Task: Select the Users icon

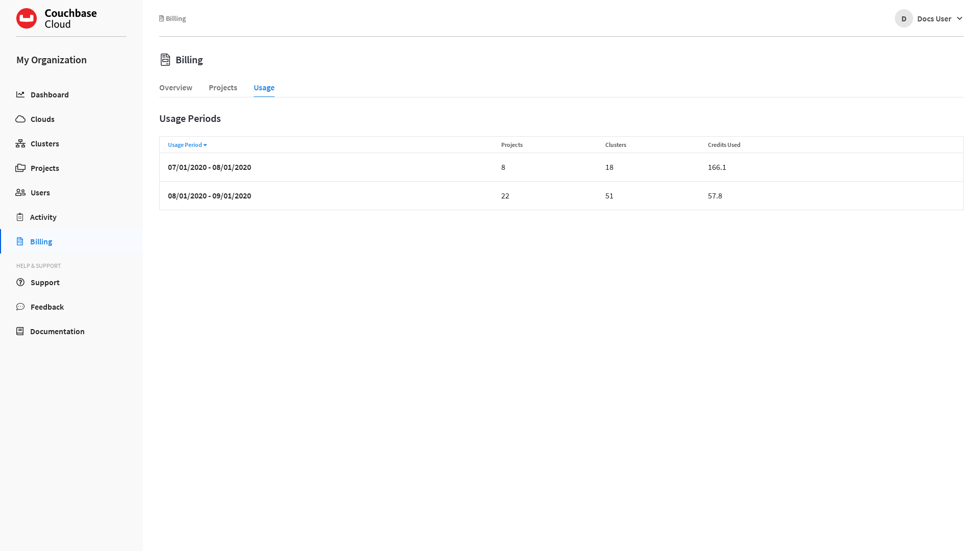Action: [20, 192]
